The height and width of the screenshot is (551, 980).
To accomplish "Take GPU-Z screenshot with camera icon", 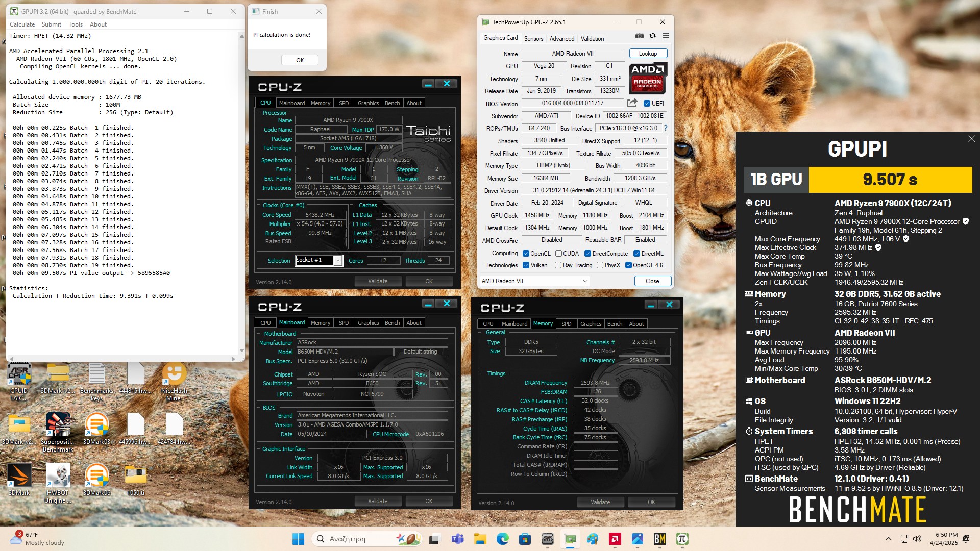I will click(639, 36).
